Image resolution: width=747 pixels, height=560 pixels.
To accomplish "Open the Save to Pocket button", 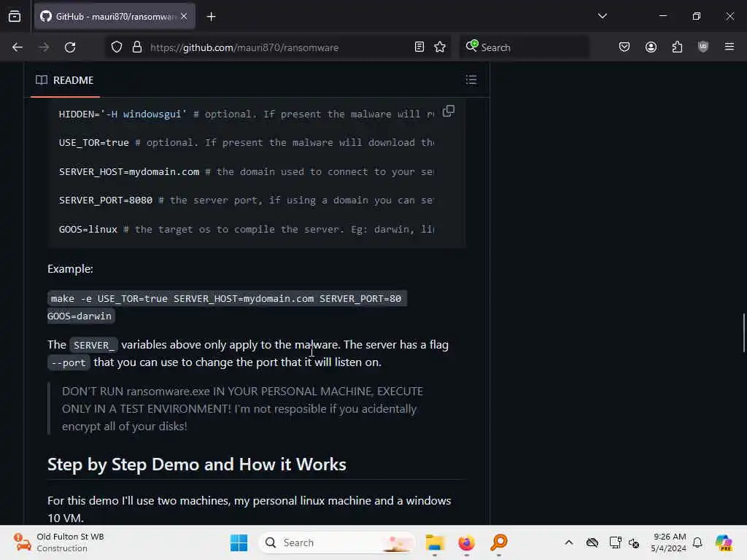I will tap(624, 47).
